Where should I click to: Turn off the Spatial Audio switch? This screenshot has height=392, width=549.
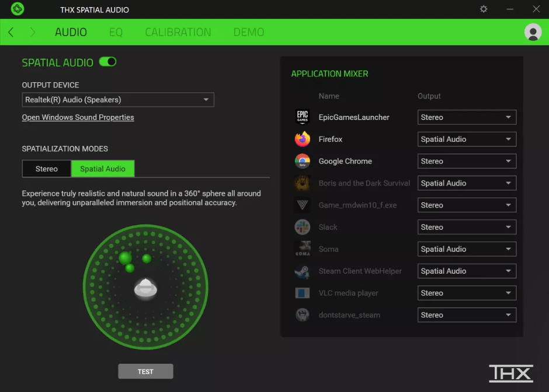tap(107, 62)
